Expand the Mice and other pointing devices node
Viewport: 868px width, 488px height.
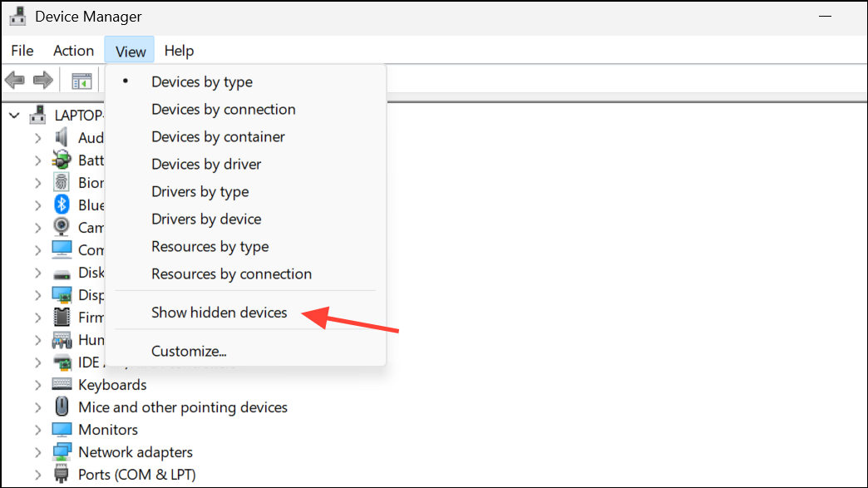(x=38, y=407)
